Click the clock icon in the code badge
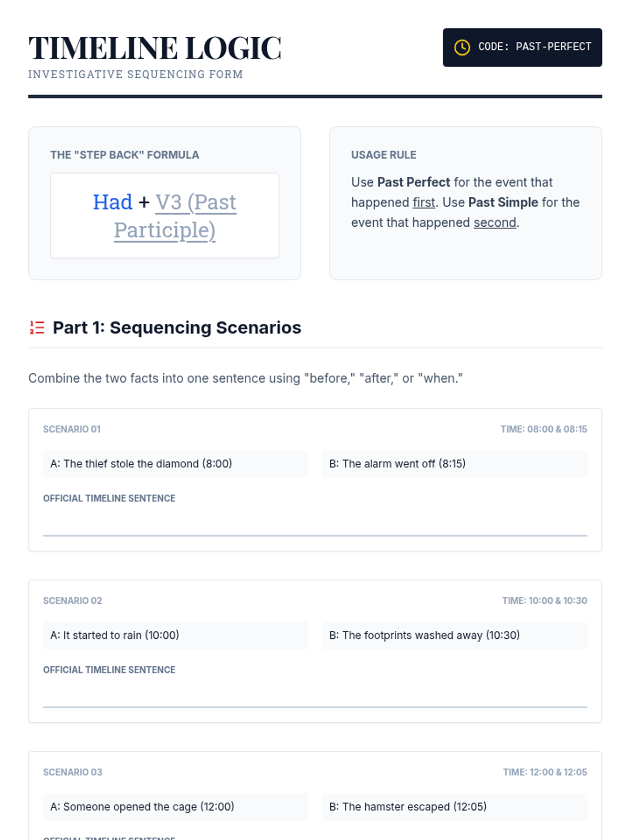630x840 pixels. (462, 47)
